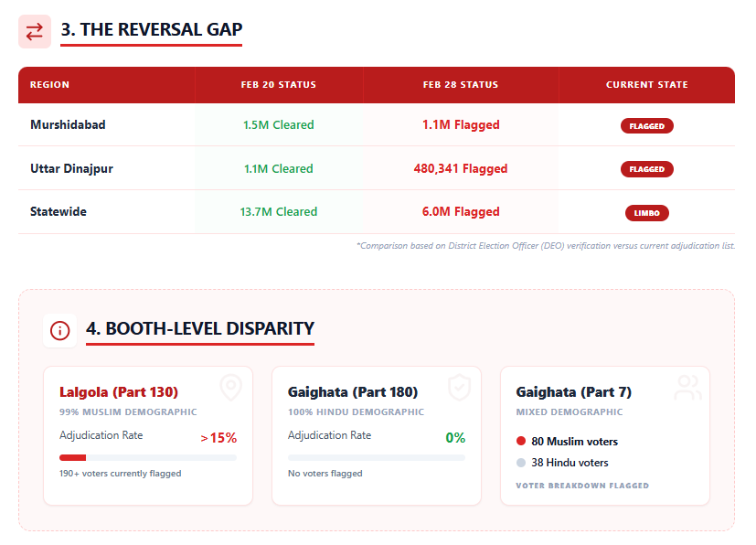This screenshot has width=756, height=545.
Task: Click the FLAGGED badge in Murshidabad row
Action: coord(646,126)
